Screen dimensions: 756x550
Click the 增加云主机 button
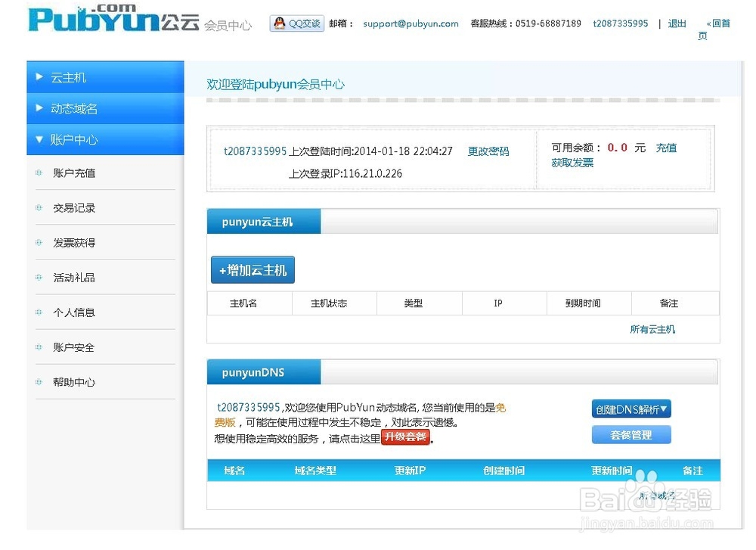click(x=252, y=269)
